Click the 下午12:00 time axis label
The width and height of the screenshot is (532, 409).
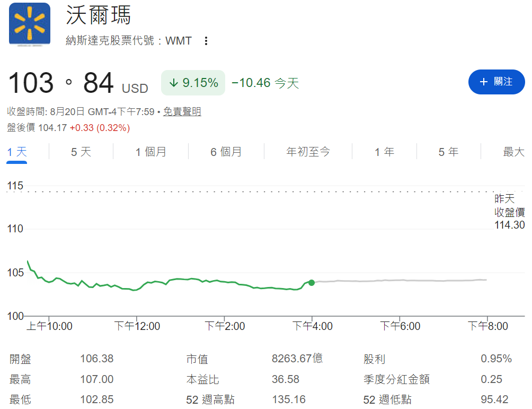(x=137, y=326)
